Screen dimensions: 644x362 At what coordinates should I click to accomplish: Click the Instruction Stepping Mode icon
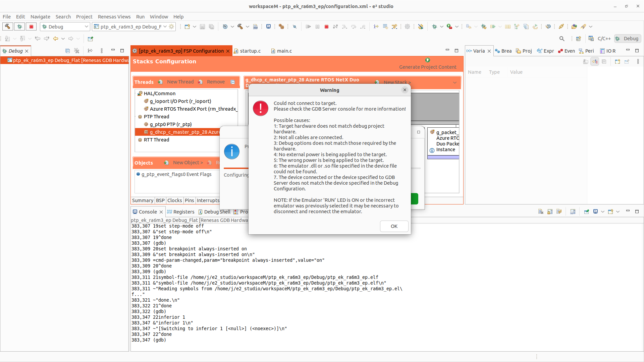tap(376, 26)
